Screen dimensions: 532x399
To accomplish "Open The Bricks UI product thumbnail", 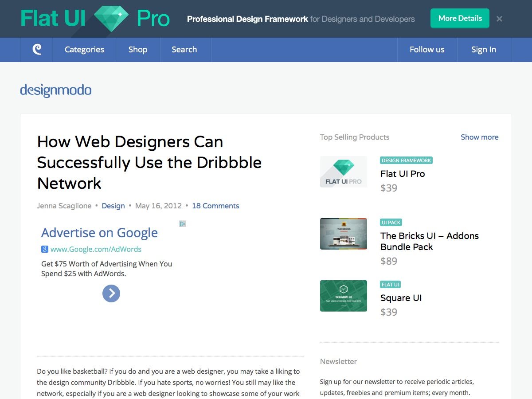I will [x=344, y=234].
